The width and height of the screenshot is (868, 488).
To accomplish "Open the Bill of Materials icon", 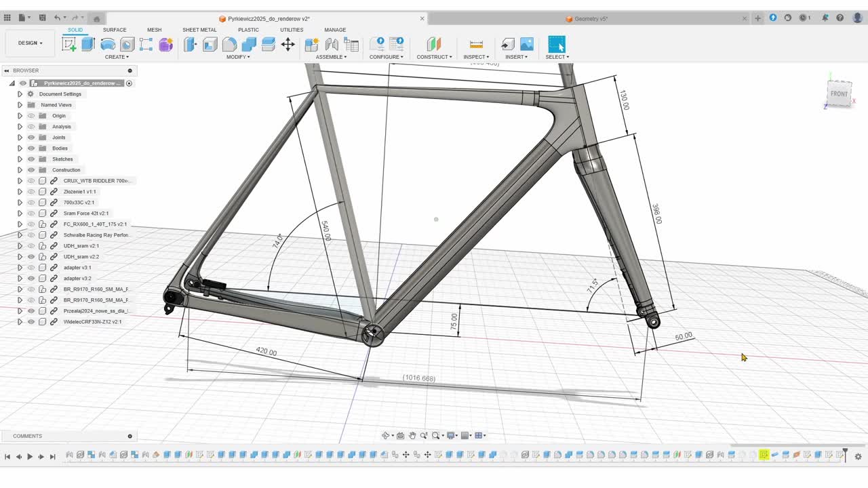I will click(351, 44).
